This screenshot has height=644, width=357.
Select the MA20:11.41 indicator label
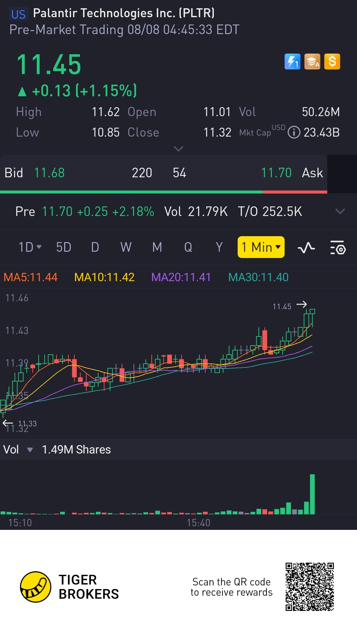[181, 277]
